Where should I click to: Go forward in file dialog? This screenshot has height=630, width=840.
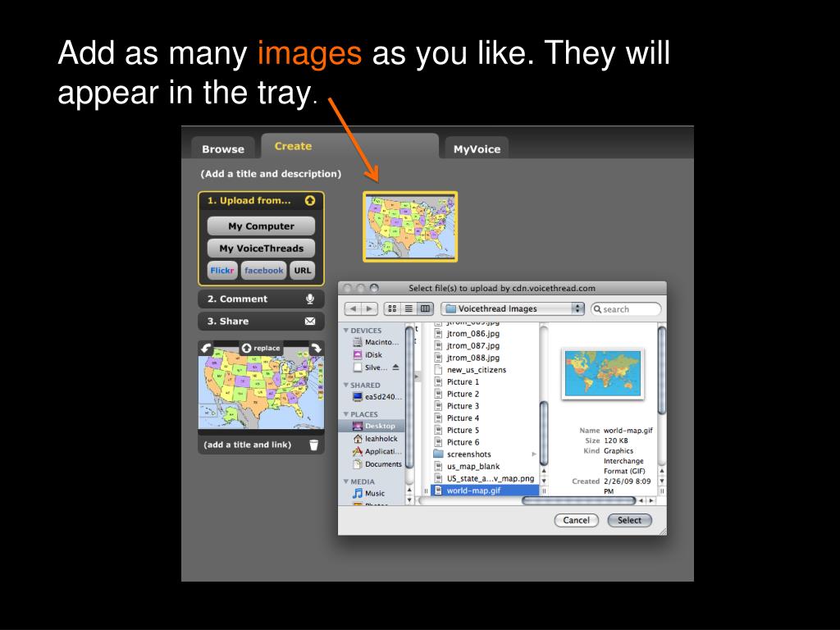[x=370, y=308]
